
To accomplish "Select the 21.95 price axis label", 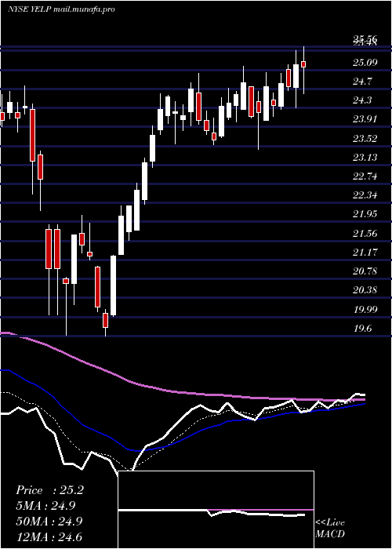I will [365, 214].
